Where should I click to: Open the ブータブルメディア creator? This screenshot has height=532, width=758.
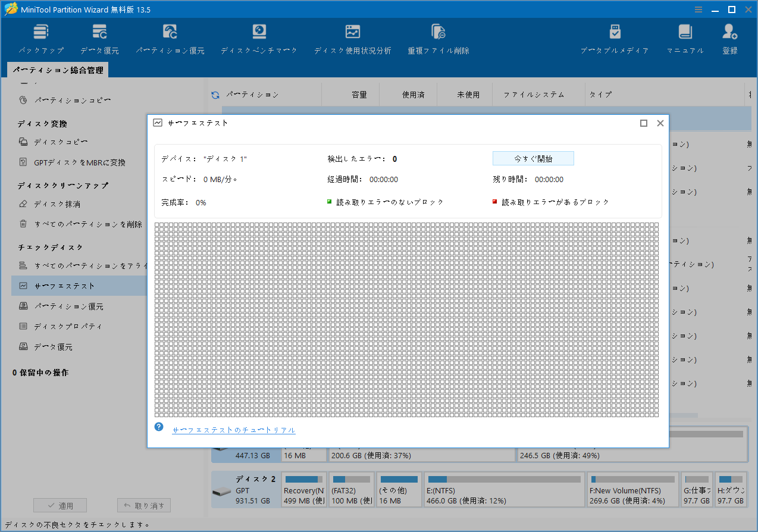click(x=615, y=37)
